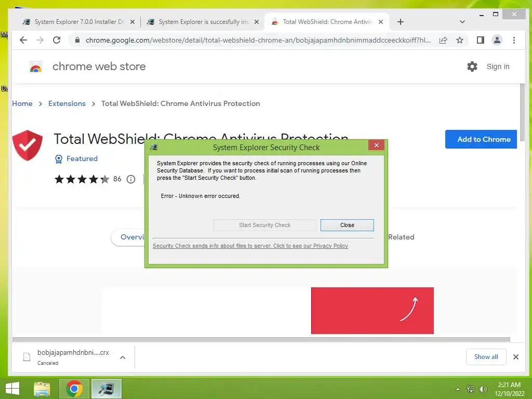
Task: Open the tab search chevron
Action: 462,22
